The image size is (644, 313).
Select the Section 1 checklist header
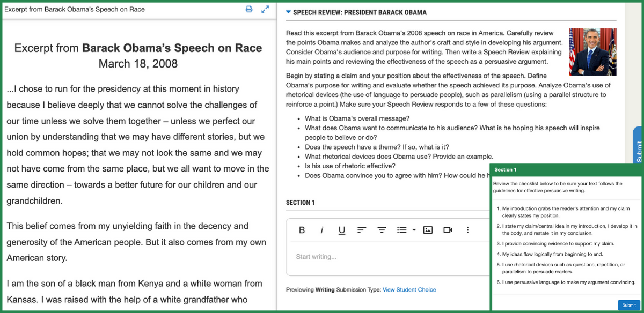566,169
